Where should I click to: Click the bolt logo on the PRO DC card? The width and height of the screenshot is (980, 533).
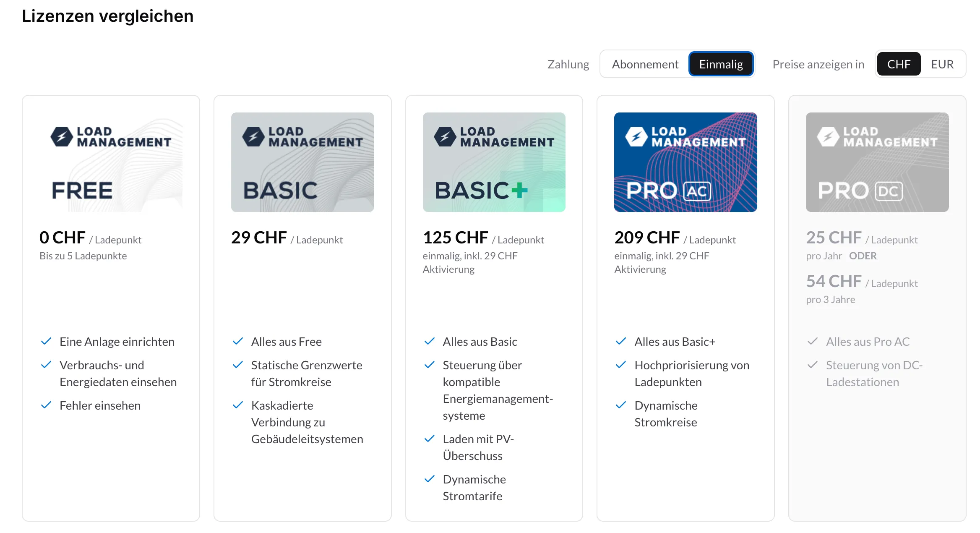pyautogui.click(x=828, y=137)
